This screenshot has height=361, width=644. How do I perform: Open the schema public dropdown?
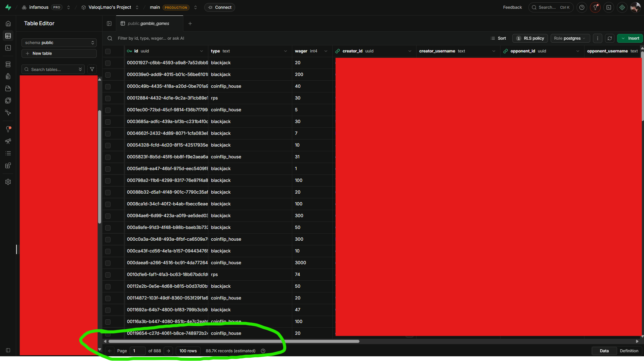pos(59,43)
